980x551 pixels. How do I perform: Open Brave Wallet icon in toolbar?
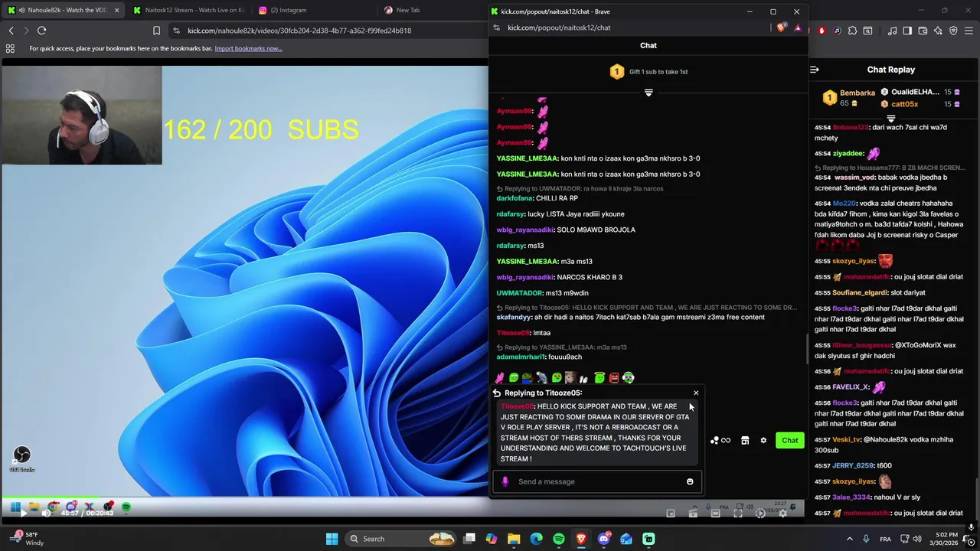923,31
